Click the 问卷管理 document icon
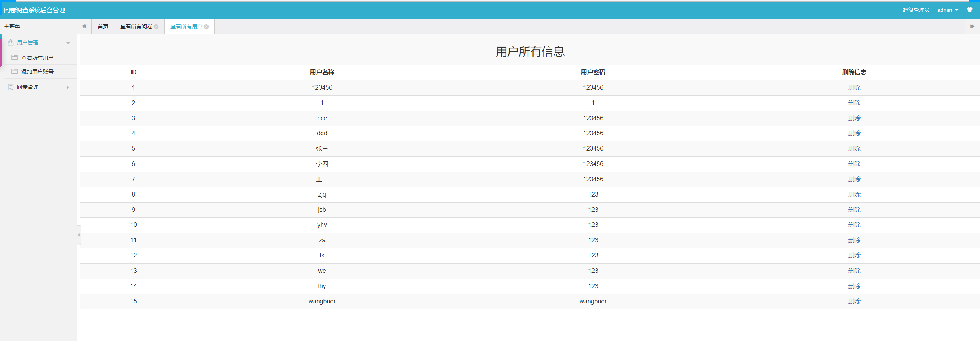The height and width of the screenshot is (341, 980). coord(11,87)
